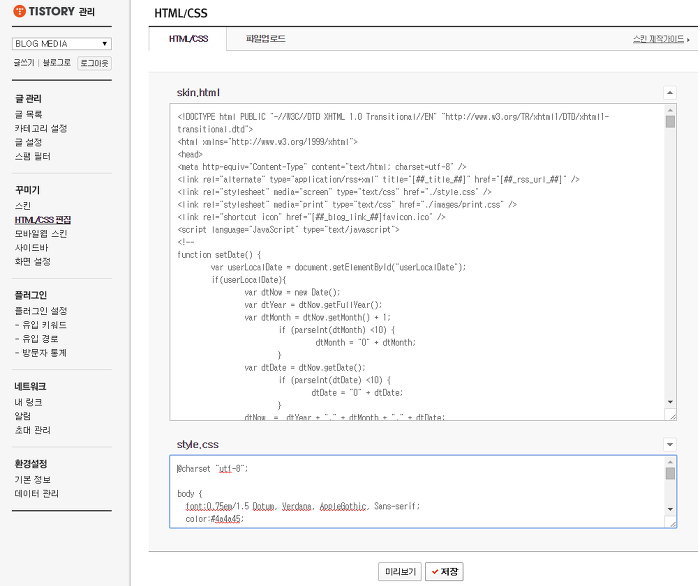Click the skin.html scrollbar thumb
Viewport: 700px width, 586px height.
coord(670,122)
